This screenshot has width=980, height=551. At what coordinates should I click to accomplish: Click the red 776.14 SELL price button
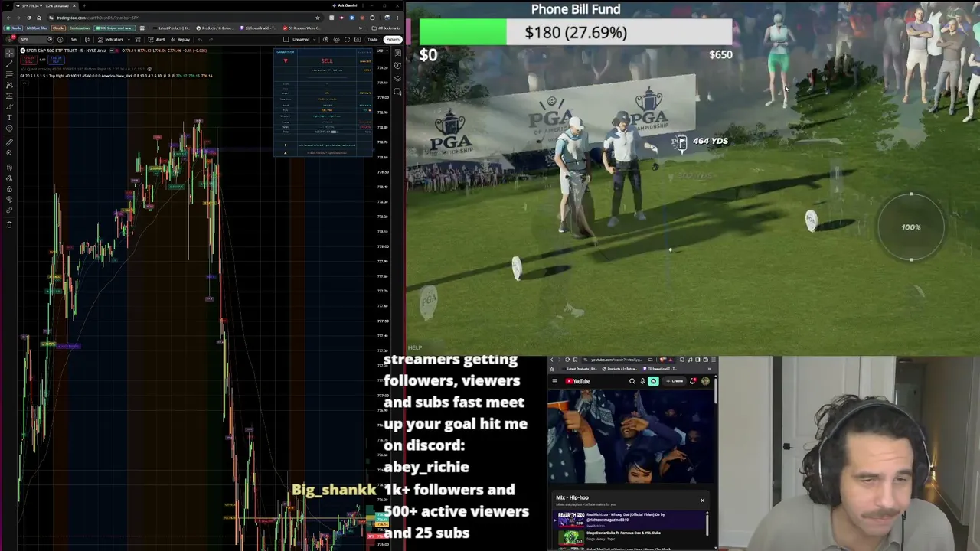(x=30, y=58)
